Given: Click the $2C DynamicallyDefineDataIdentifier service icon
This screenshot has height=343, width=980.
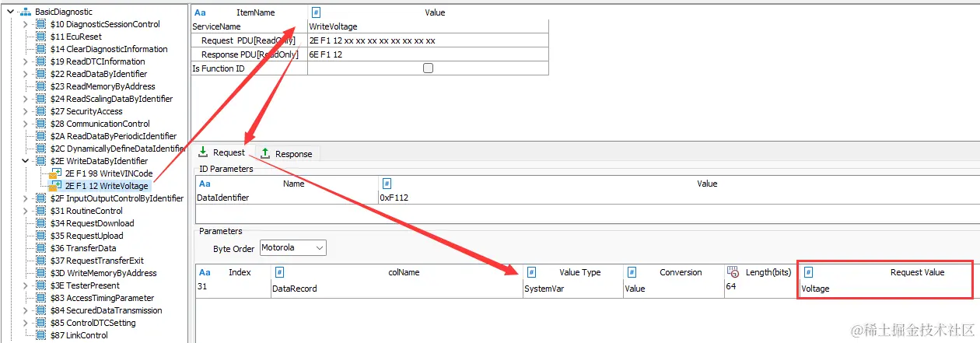Looking at the screenshot, I should coord(40,149).
